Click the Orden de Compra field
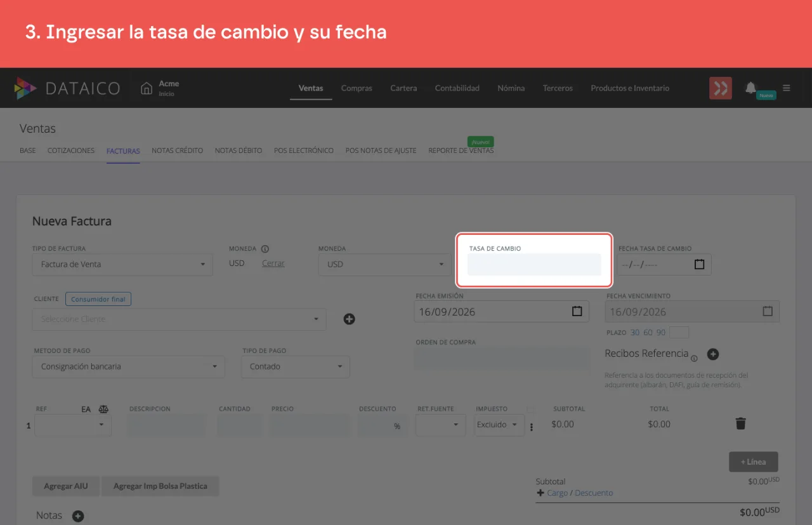Viewport: 812px width, 525px height. [x=502, y=358]
